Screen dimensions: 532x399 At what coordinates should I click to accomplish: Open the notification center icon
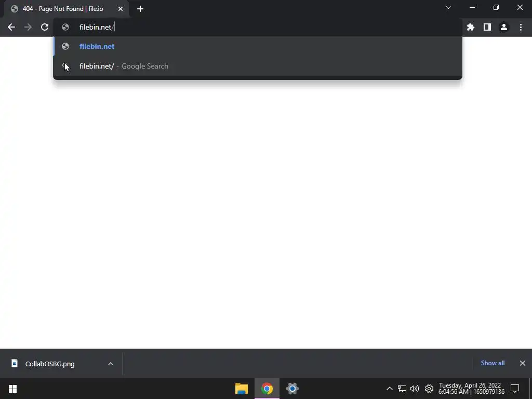click(515, 389)
